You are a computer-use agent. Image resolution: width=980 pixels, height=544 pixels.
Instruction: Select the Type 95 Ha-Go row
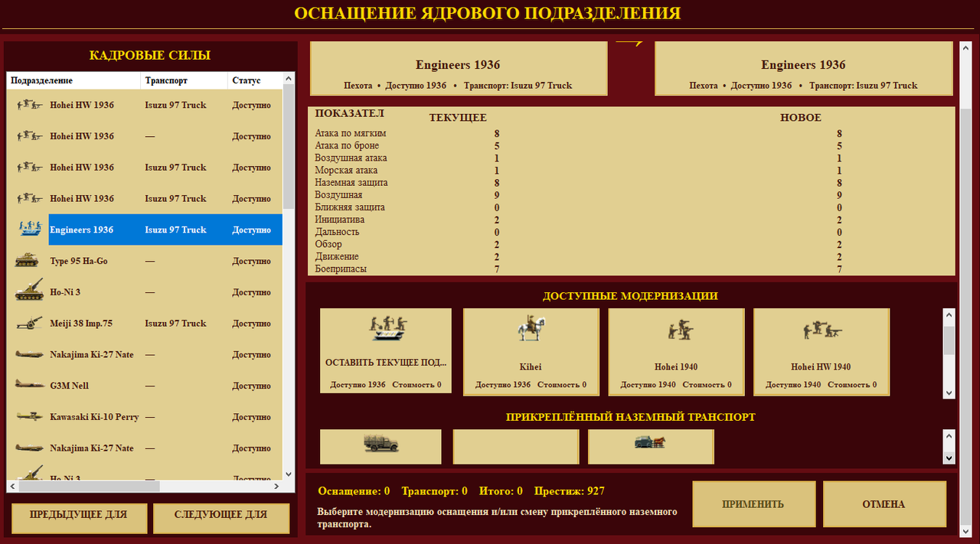click(x=145, y=261)
